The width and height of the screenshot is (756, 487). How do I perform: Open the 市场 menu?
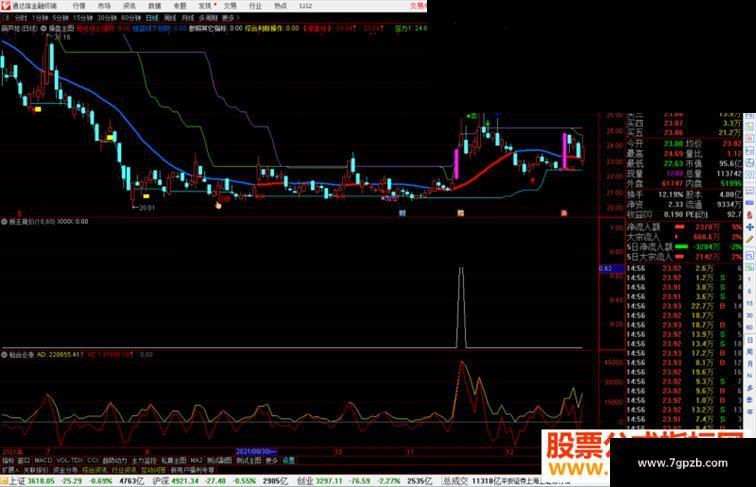coord(104,6)
